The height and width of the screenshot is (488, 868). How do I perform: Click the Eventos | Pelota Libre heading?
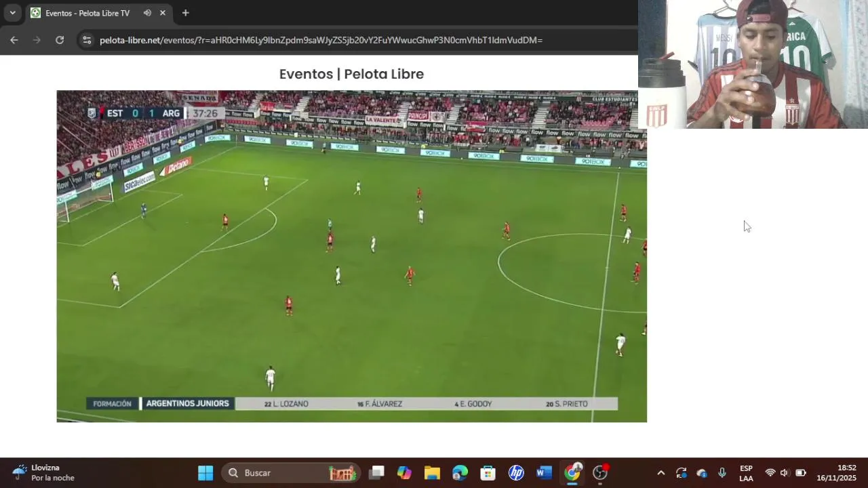pyautogui.click(x=351, y=74)
